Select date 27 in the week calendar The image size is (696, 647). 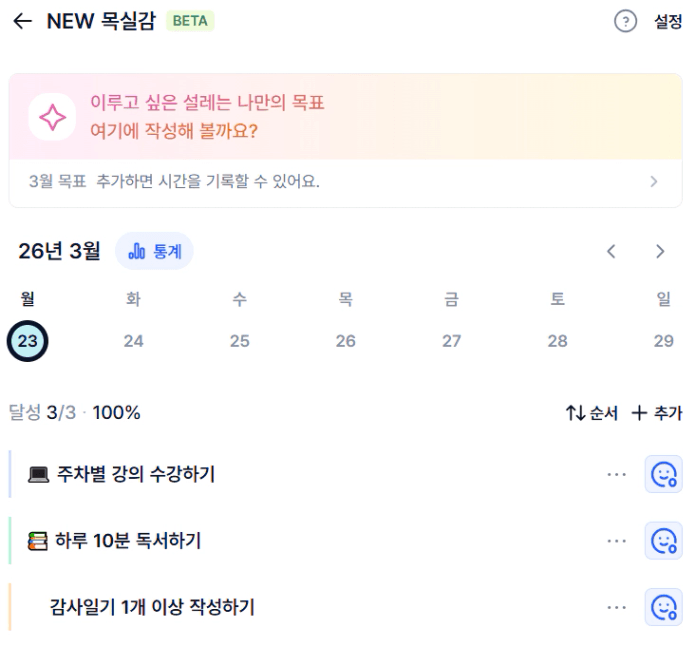[x=452, y=341]
